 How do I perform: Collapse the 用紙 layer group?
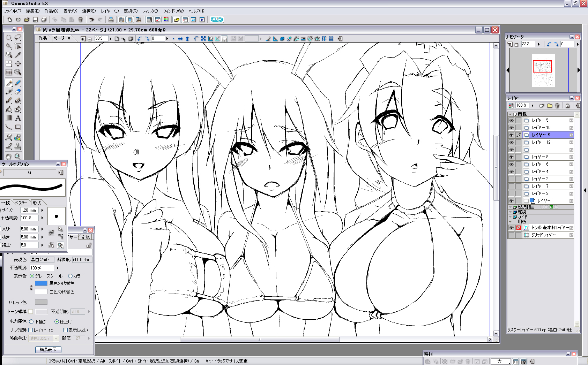pos(510,222)
